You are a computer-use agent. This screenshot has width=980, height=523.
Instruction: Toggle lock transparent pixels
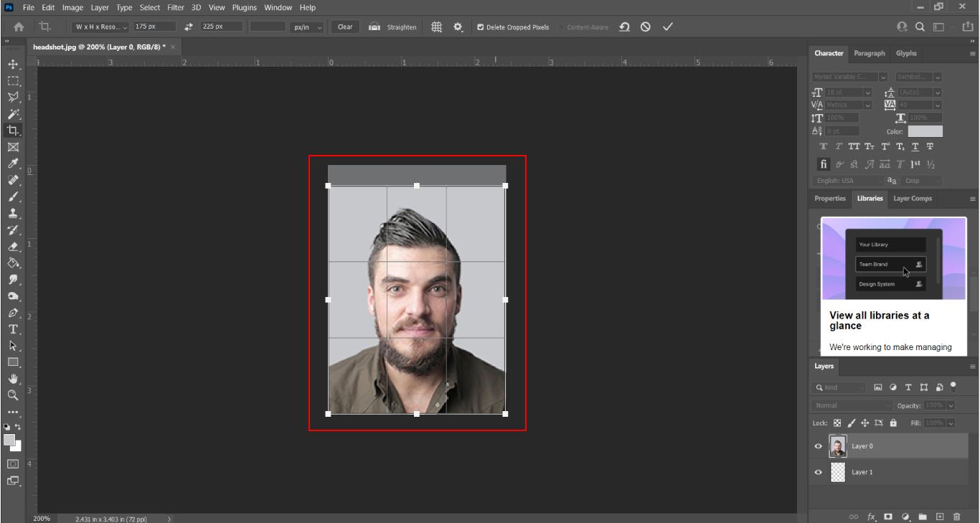[x=837, y=423]
